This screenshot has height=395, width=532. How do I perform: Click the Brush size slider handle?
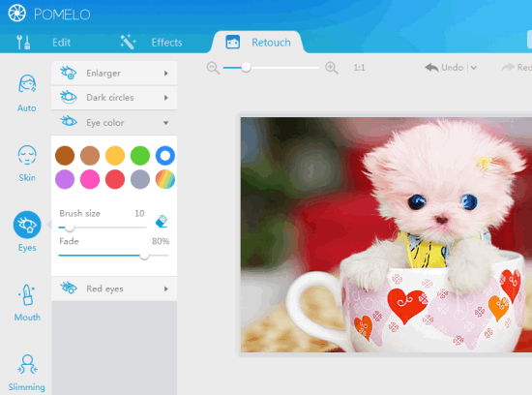click(70, 228)
